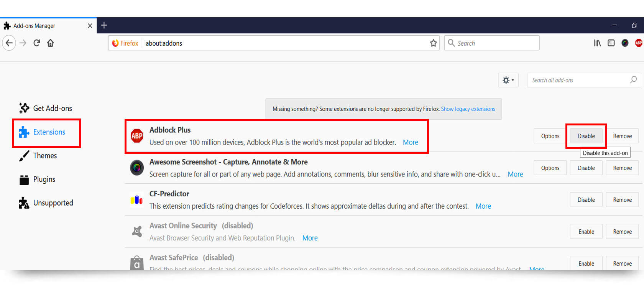The image size is (644, 298).
Task: View the Unsupported category
Action: coord(46,203)
